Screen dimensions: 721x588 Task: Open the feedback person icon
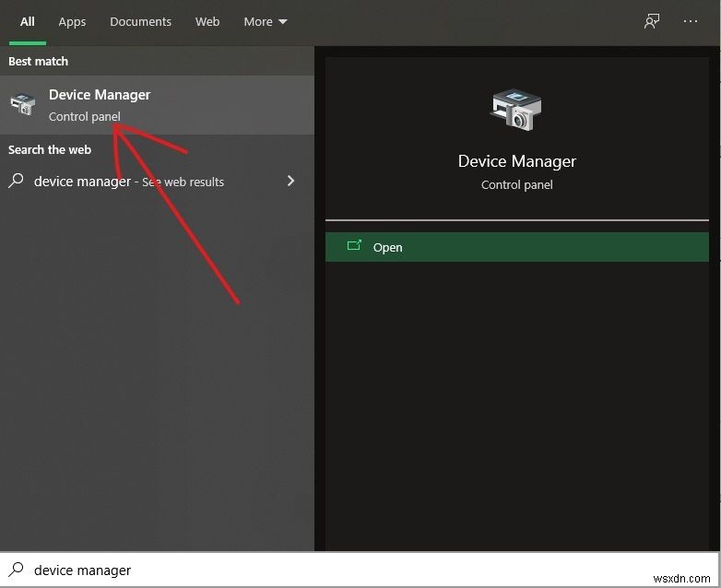point(652,21)
